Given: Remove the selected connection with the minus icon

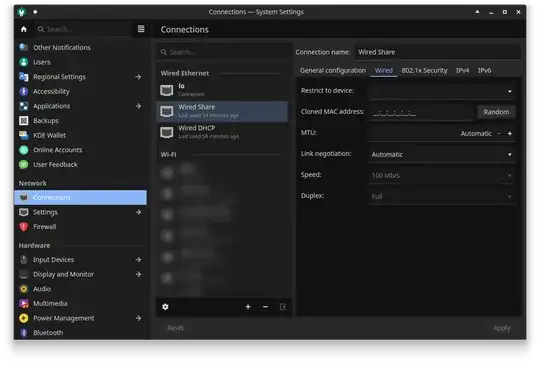Looking at the screenshot, I should tap(265, 307).
